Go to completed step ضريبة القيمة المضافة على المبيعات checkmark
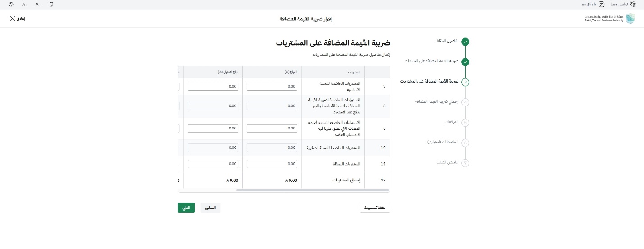Viewport: 644px width, 249px height. (465, 62)
